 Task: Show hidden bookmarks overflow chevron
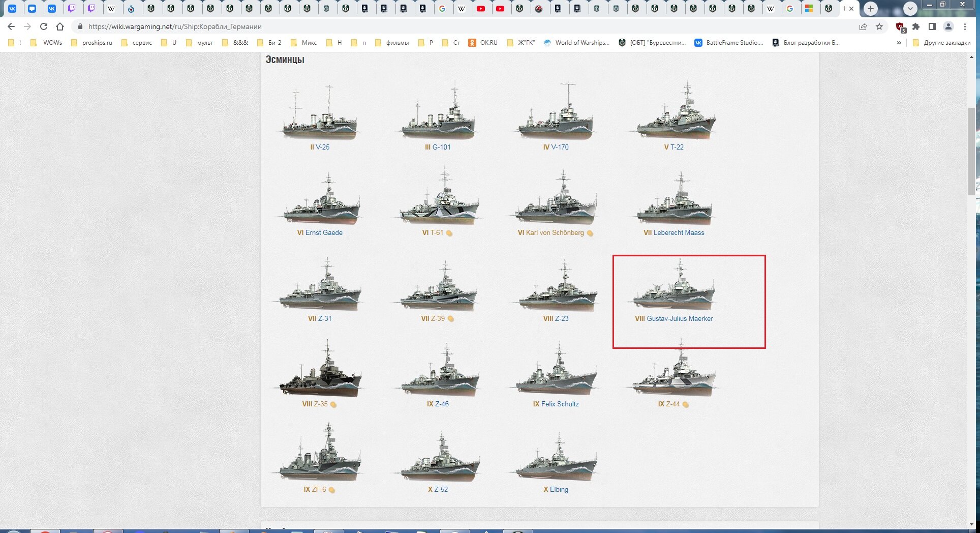tap(899, 43)
